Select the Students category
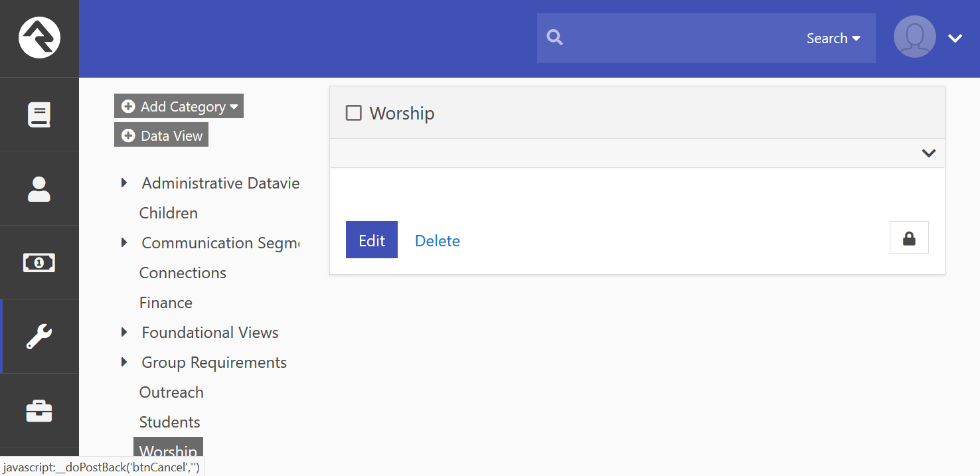This screenshot has width=980, height=476. click(169, 422)
